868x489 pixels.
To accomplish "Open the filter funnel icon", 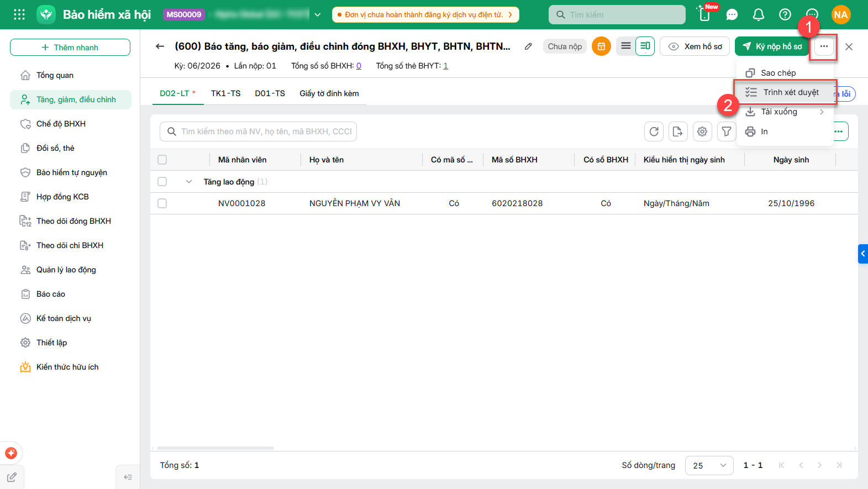I will 727,132.
